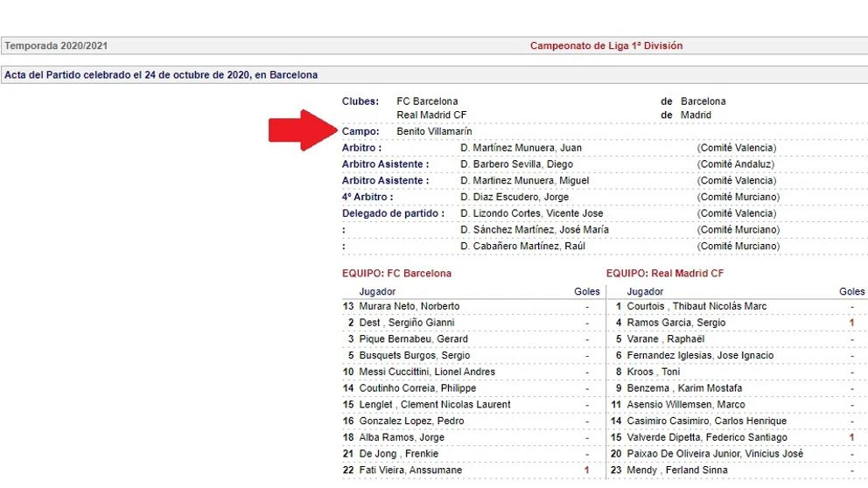Click the Goles column header for Barcelona
Viewport: 868px width, 488px height.
click(587, 291)
